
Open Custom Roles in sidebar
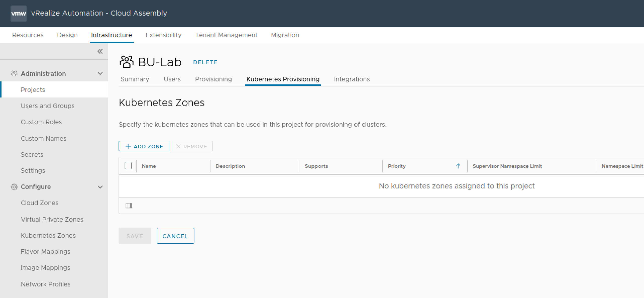pyautogui.click(x=41, y=122)
